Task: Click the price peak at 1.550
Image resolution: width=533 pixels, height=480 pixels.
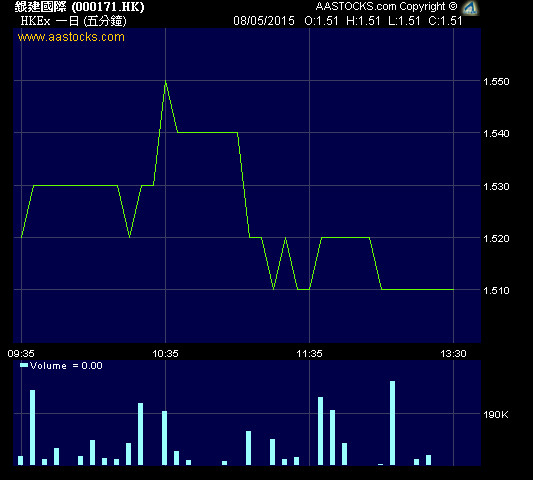Action: click(166, 81)
